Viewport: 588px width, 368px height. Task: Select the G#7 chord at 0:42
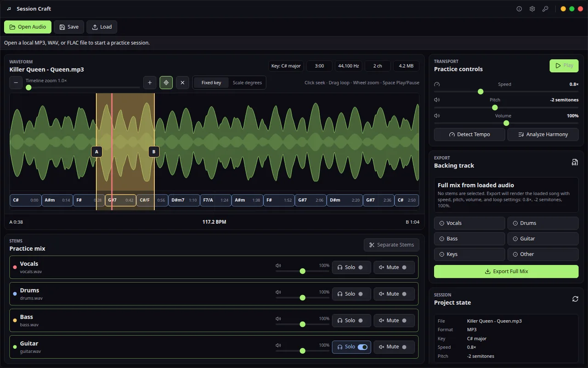pos(120,200)
